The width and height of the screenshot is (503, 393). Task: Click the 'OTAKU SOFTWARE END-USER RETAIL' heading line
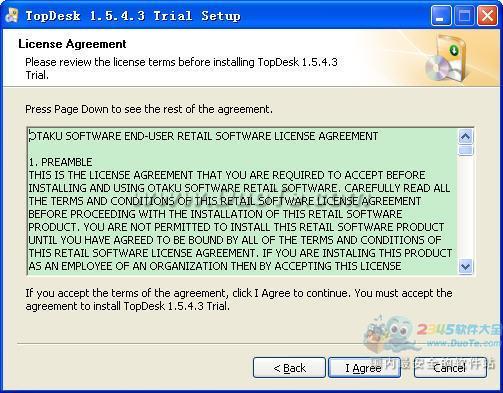pyautogui.click(x=203, y=136)
